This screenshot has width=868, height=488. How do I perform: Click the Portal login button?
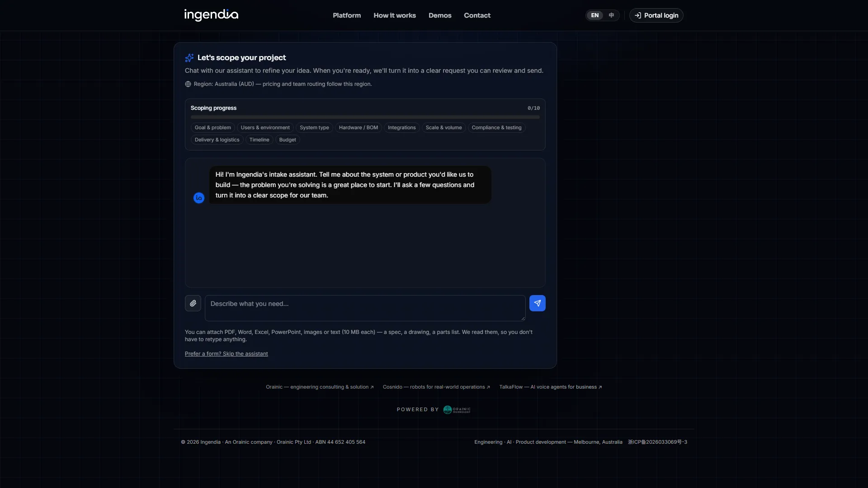coord(656,15)
